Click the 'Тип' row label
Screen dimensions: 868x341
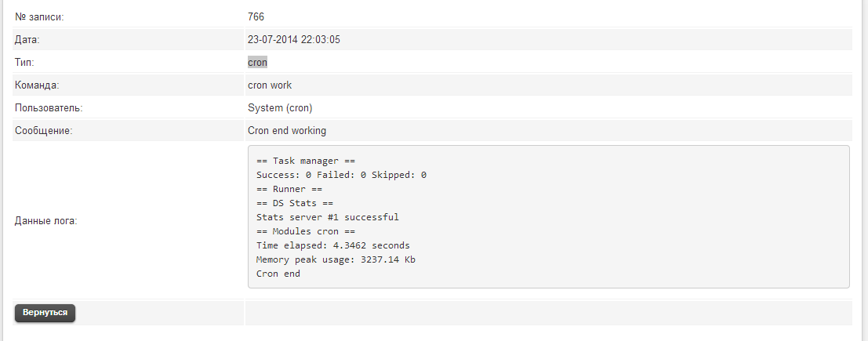point(24,62)
